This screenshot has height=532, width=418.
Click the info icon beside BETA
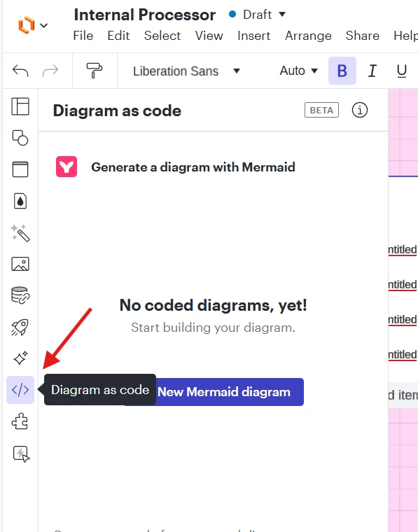(360, 111)
